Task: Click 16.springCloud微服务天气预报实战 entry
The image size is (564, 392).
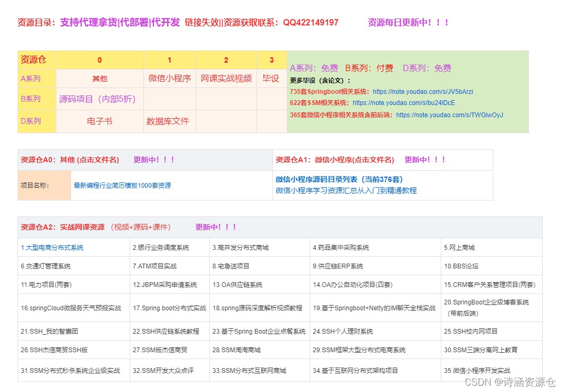Action: tap(71, 308)
